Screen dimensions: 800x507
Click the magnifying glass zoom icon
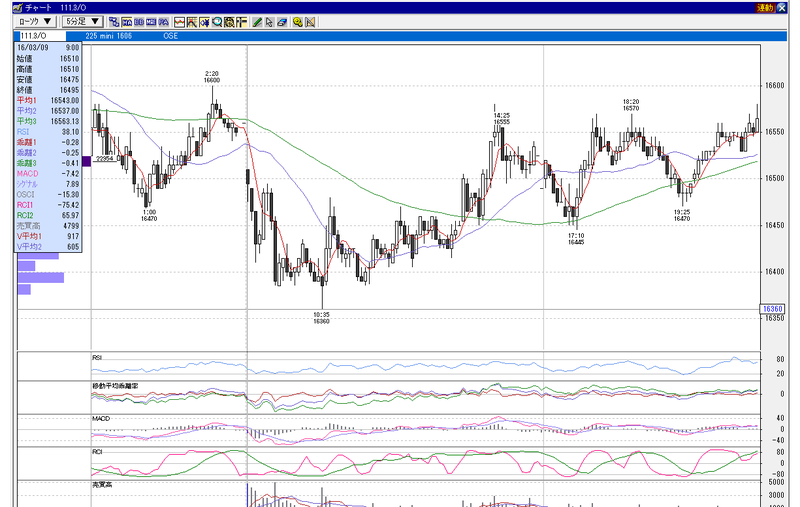point(216,21)
